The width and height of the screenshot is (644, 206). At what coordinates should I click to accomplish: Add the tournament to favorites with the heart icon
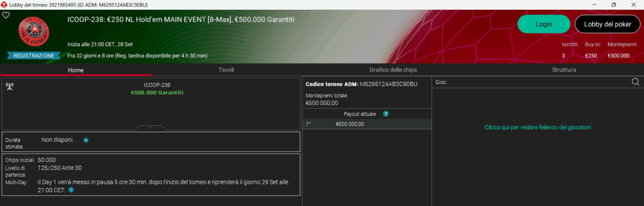(6, 15)
